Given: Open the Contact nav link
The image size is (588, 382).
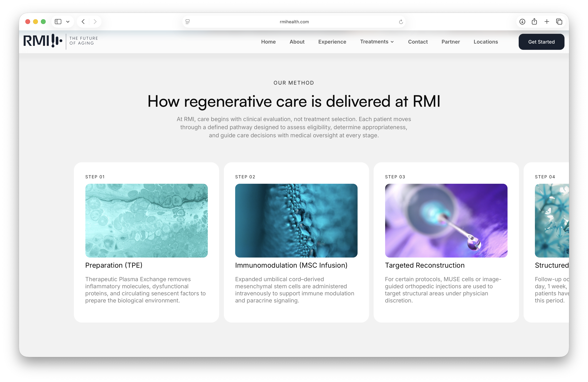Looking at the screenshot, I should click(418, 42).
